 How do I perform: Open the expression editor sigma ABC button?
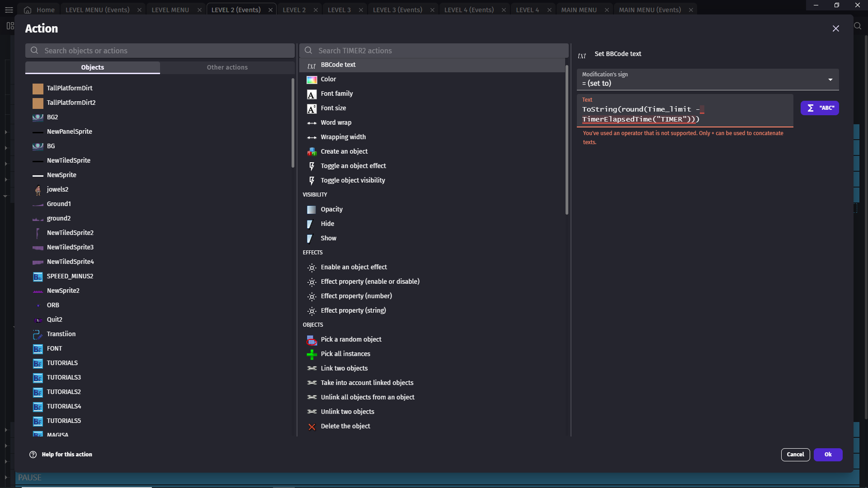(819, 108)
